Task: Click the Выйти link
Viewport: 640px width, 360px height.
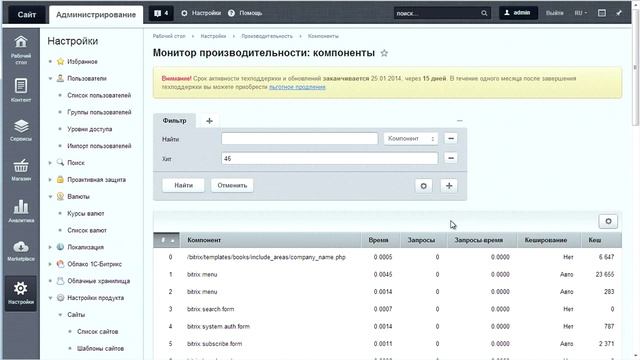Action: [554, 13]
